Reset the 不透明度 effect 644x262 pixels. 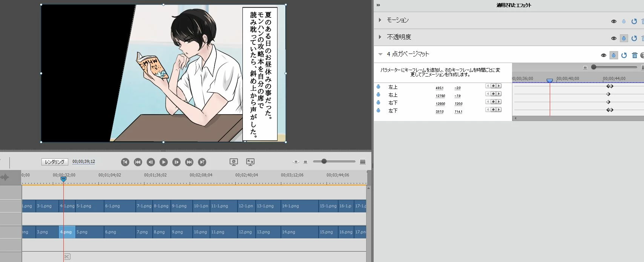tap(634, 38)
